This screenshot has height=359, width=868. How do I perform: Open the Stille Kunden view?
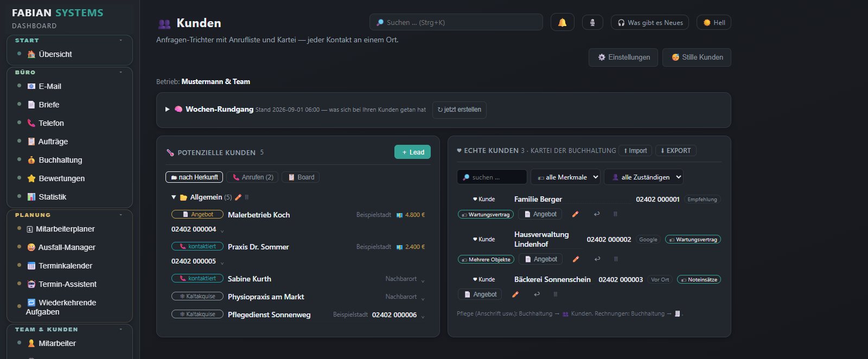pos(697,57)
